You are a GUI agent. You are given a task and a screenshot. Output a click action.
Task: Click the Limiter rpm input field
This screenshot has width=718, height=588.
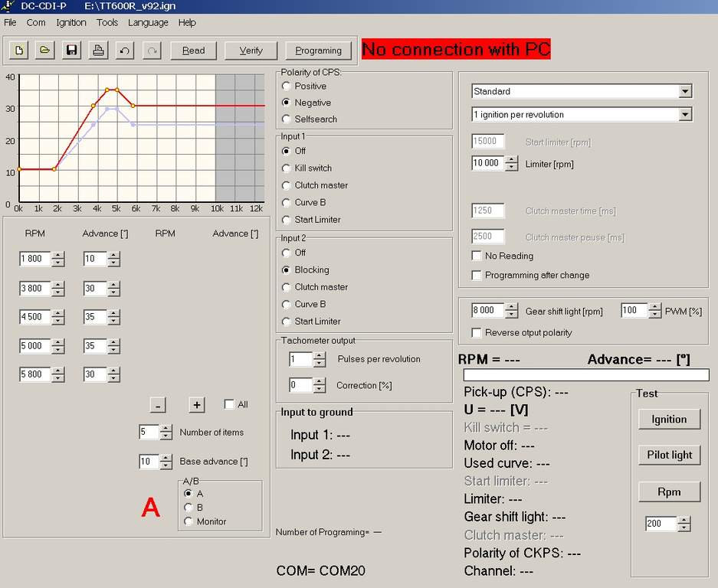488,163
